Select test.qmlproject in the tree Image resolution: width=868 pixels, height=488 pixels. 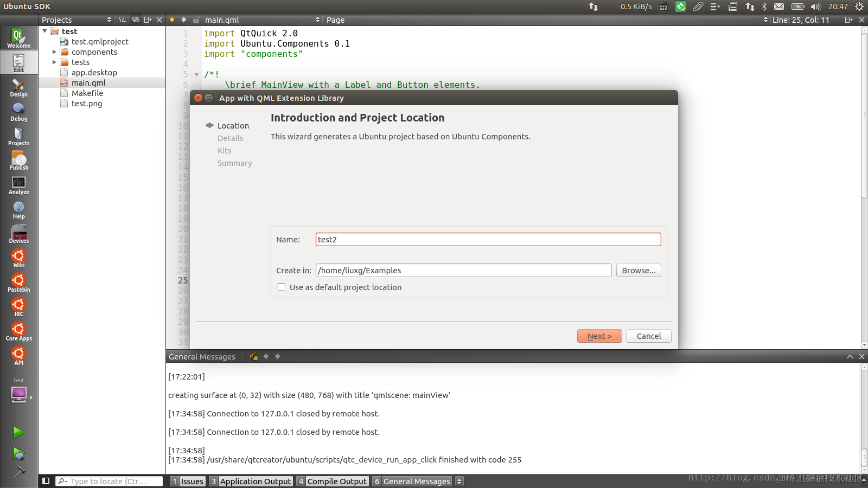pos(100,42)
